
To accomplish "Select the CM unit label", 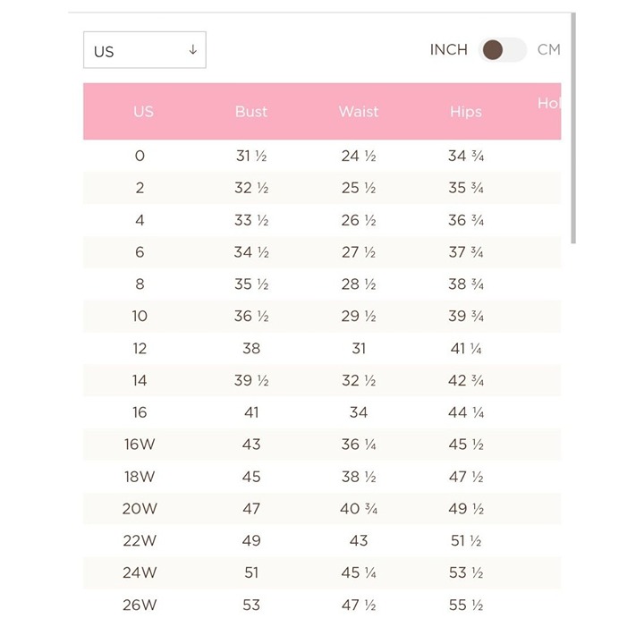I will pos(548,50).
